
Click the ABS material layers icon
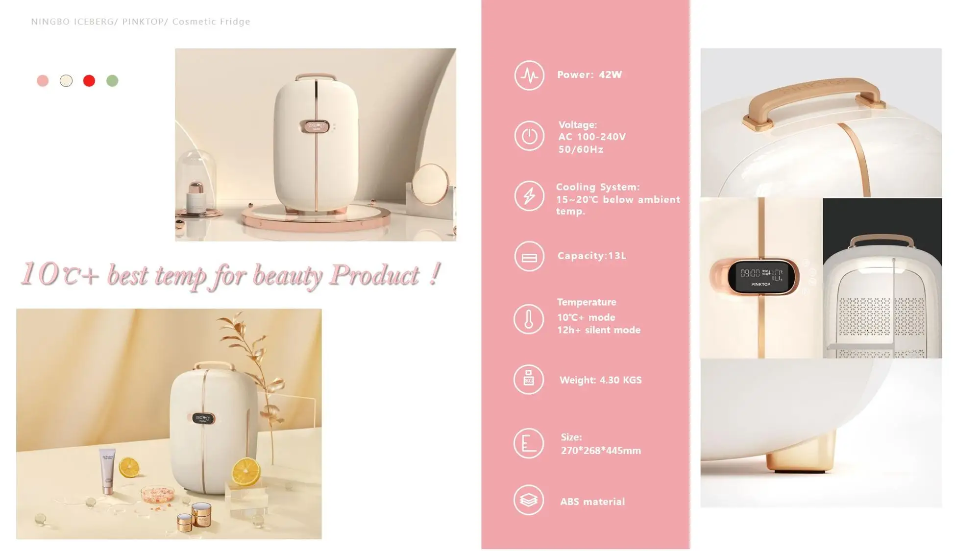point(529,500)
